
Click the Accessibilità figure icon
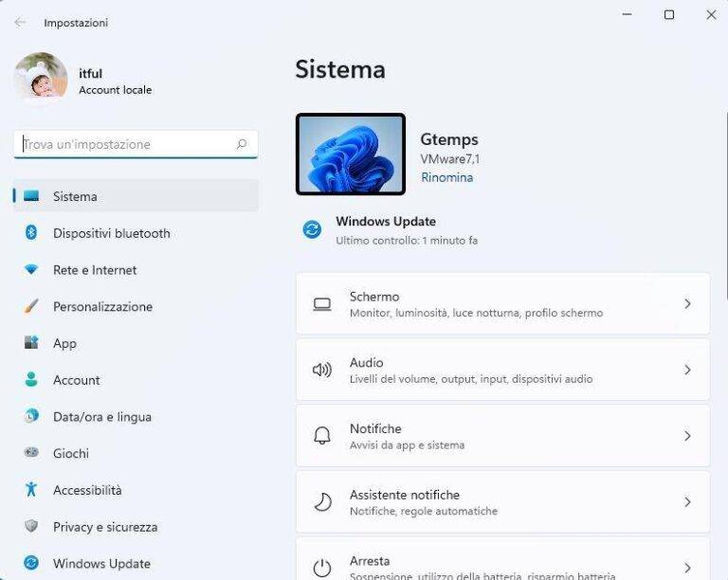[x=31, y=489]
